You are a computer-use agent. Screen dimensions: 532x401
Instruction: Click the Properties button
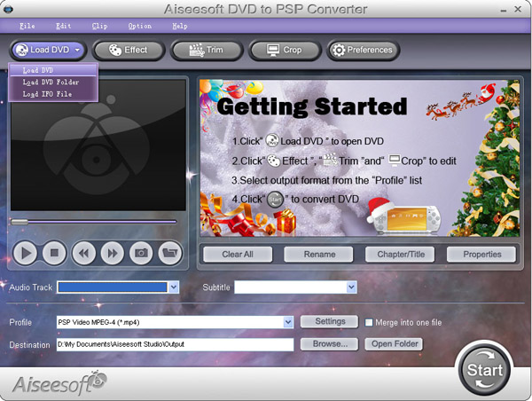(481, 255)
